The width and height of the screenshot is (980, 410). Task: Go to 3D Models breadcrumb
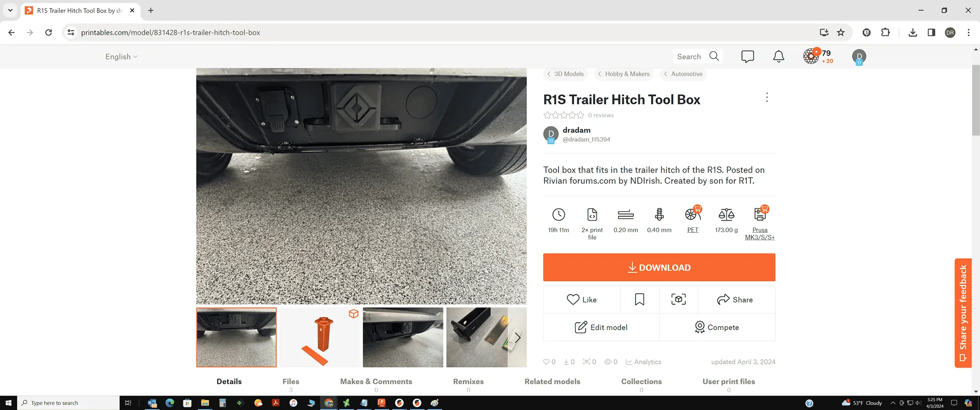(x=565, y=74)
